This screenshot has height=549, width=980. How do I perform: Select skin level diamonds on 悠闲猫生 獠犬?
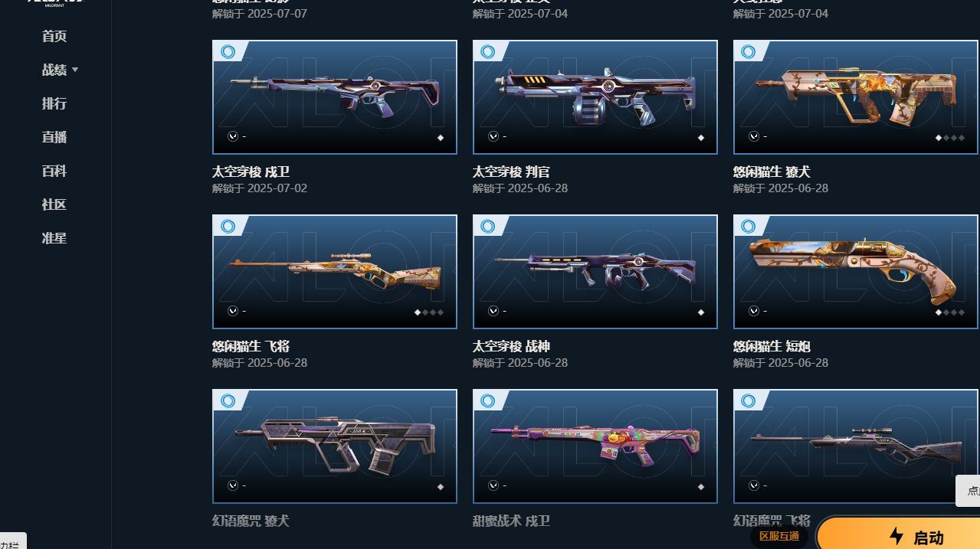949,138
